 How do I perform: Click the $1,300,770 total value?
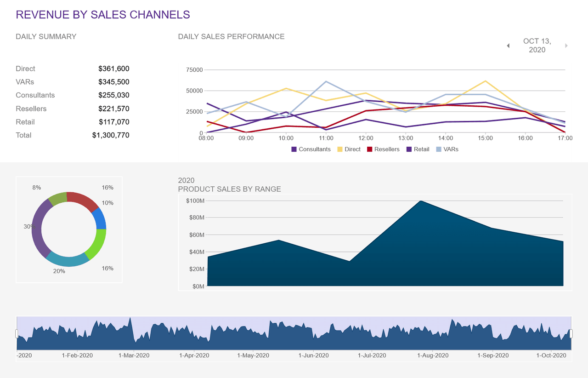tap(111, 135)
